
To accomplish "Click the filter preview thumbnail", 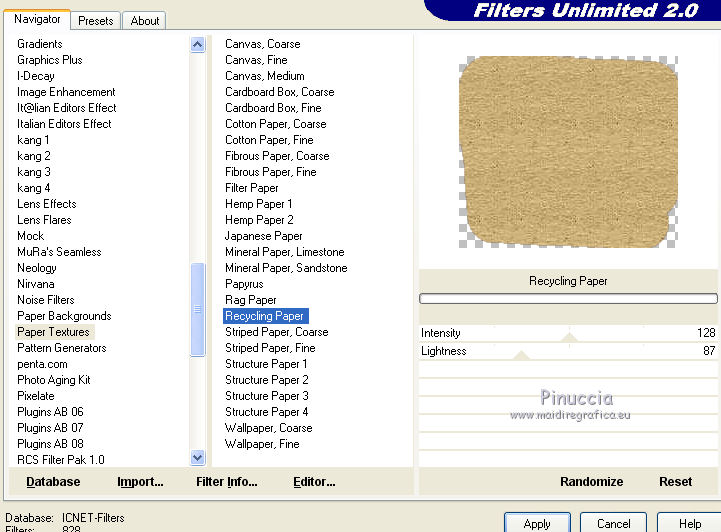I will (x=568, y=152).
